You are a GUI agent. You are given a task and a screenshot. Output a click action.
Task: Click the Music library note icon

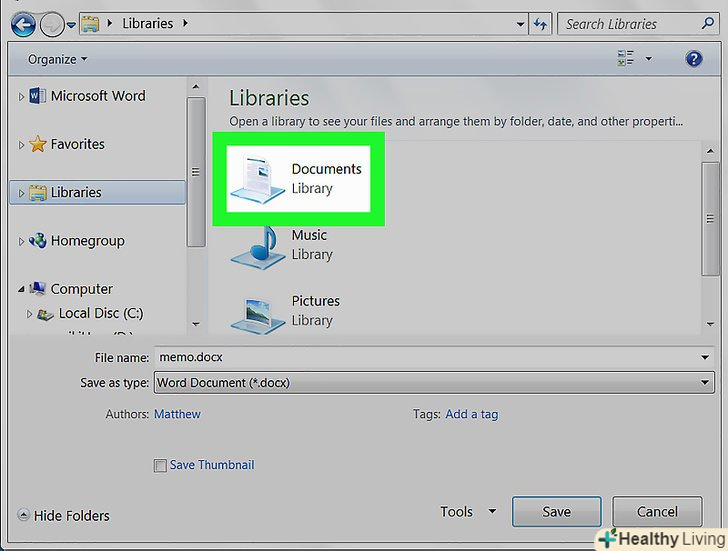tap(258, 248)
